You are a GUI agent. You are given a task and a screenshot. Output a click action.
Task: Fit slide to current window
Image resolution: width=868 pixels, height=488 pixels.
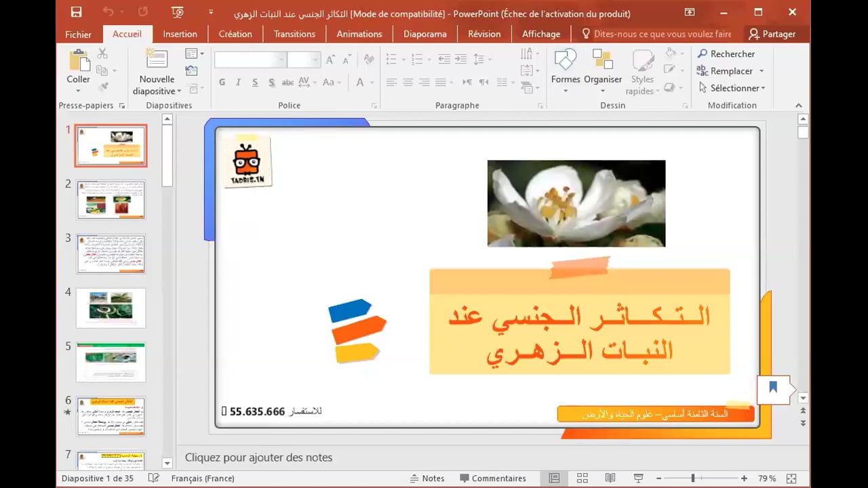point(791,478)
